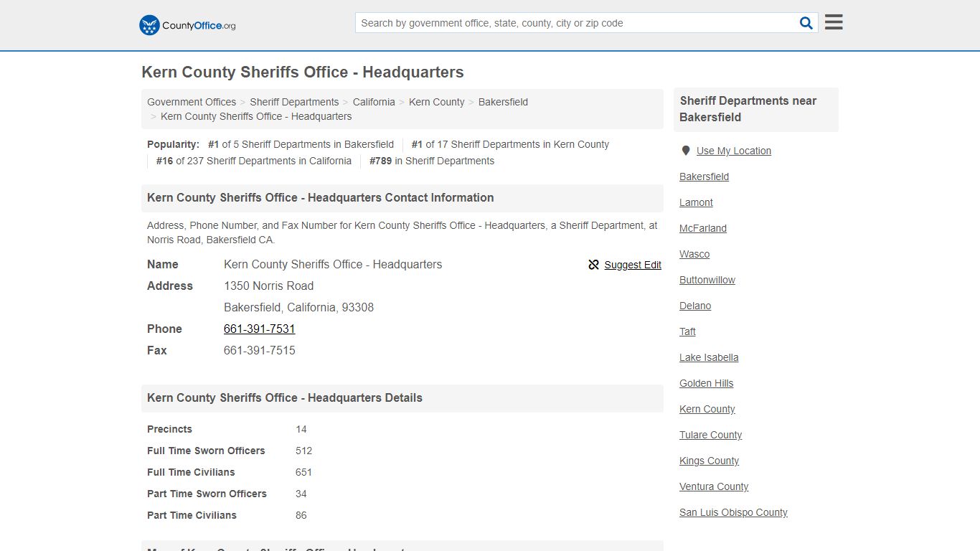The width and height of the screenshot is (980, 551).
Task: Open Kern County in the sidebar list
Action: [x=707, y=409]
